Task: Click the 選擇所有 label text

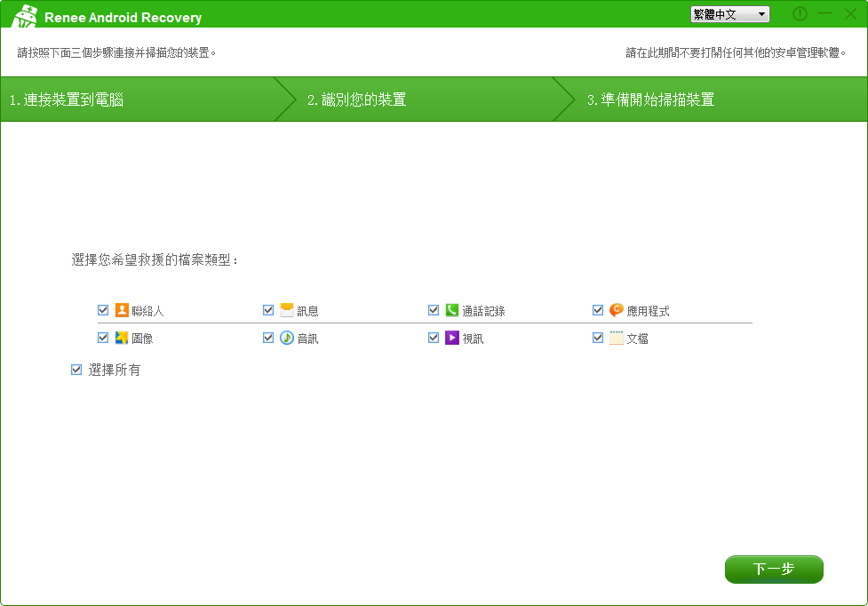Action: point(115,371)
